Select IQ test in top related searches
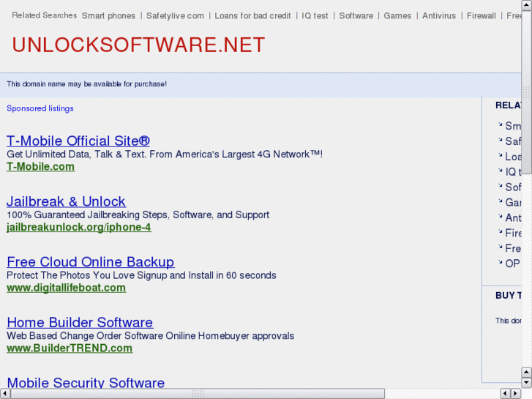 [315, 16]
